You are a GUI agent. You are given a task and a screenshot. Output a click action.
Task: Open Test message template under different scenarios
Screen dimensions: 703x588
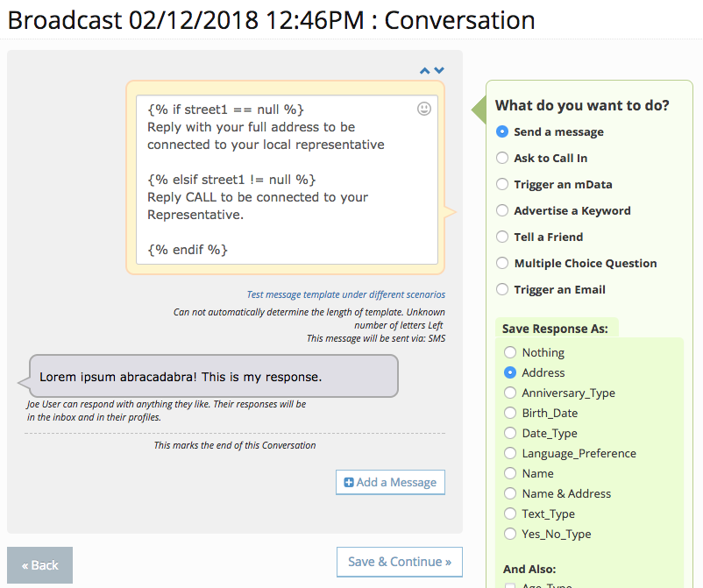(345, 294)
